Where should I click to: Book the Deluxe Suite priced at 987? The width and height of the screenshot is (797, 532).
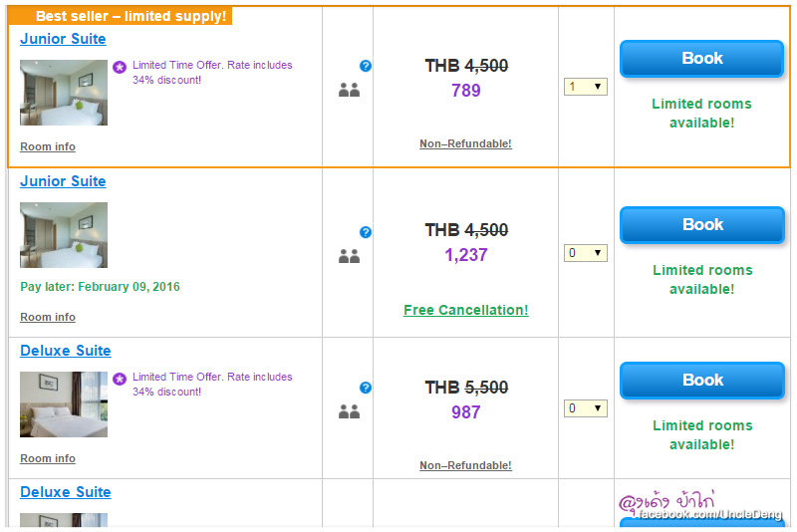702,381
